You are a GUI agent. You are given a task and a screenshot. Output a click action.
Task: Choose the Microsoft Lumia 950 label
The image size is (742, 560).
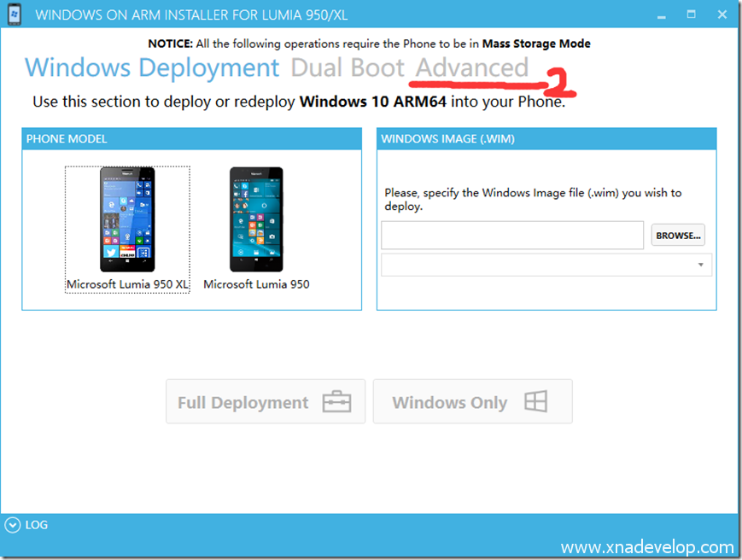click(x=256, y=284)
